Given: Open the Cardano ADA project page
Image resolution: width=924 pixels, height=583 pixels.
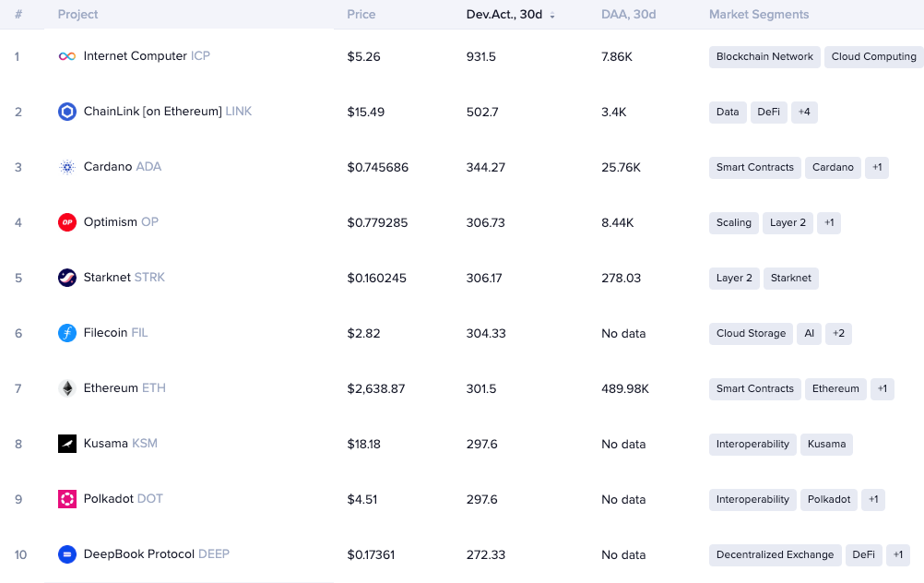Looking at the screenshot, I should pyautogui.click(x=123, y=167).
